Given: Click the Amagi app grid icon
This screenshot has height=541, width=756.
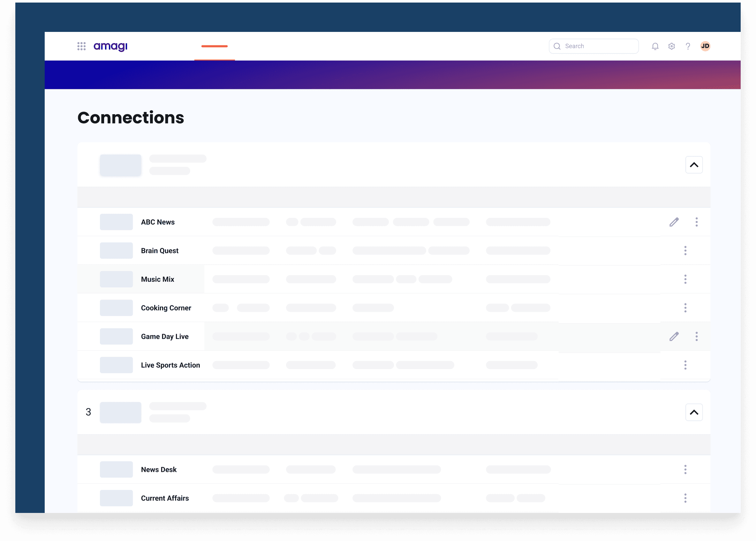Looking at the screenshot, I should pos(82,46).
